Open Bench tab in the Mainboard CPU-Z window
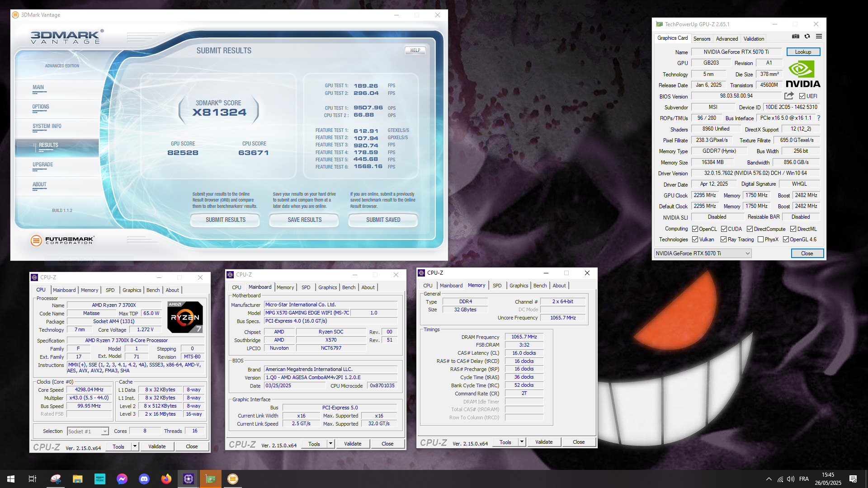The height and width of the screenshot is (488, 868). coord(349,287)
